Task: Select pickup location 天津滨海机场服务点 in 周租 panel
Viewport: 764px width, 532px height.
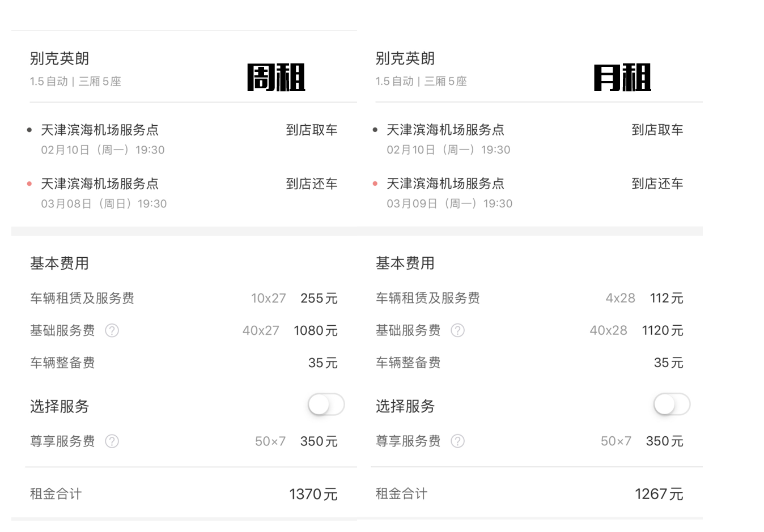Action: click(x=100, y=130)
